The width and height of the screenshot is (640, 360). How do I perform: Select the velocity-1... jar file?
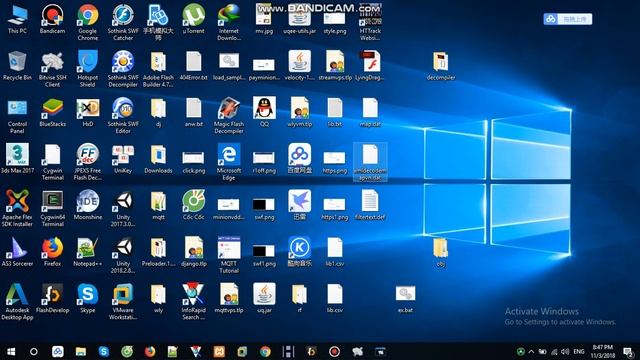[299, 66]
